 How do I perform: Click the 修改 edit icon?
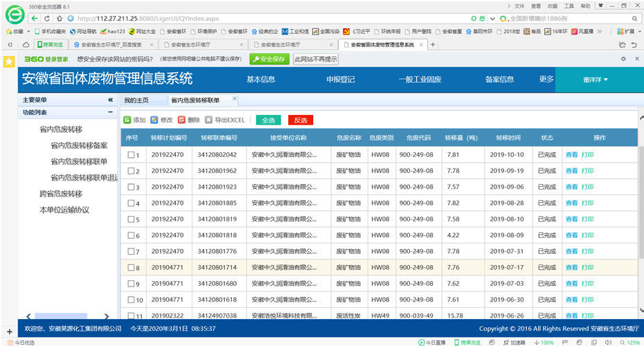(x=154, y=120)
